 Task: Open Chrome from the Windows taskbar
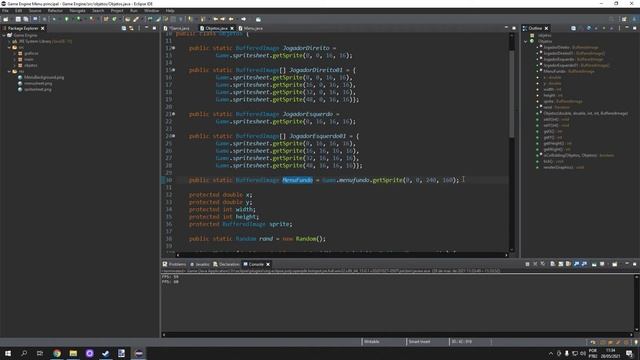point(57,353)
